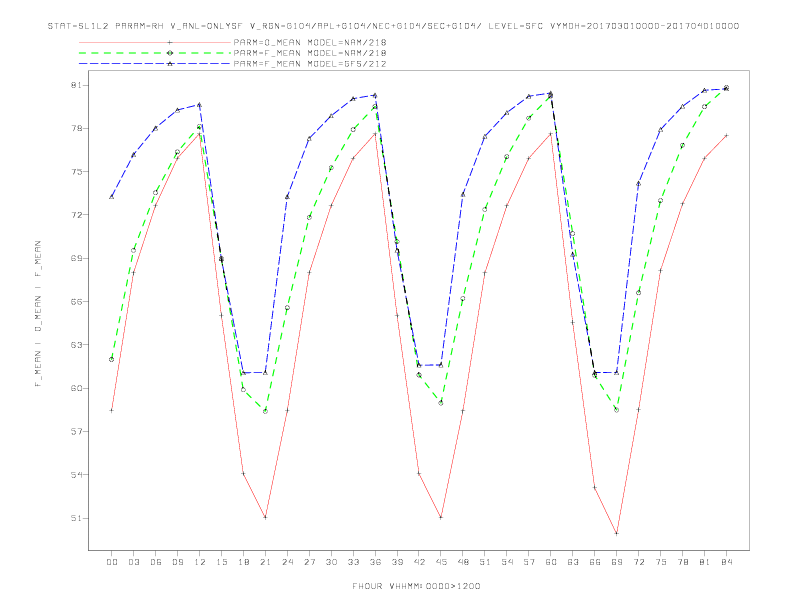Image resolution: width=792 pixels, height=612 pixels.
Task: Click x-axis tick label 06
Action: point(156,562)
